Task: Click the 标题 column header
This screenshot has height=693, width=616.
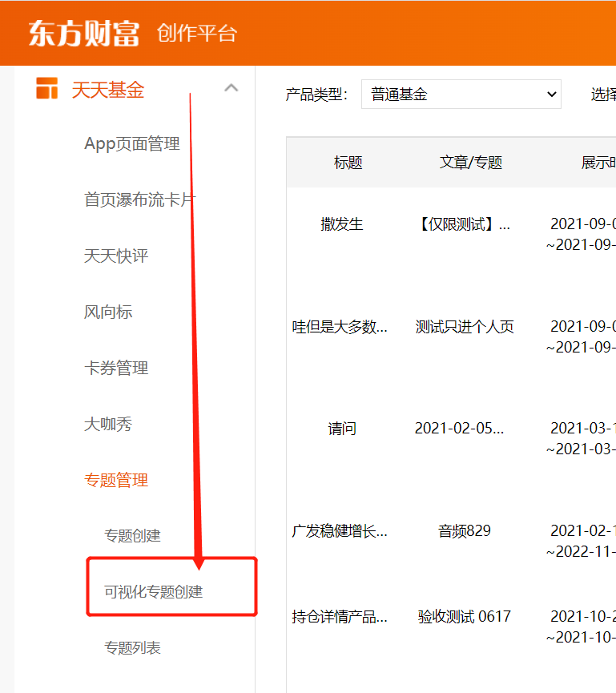Action: (348, 163)
